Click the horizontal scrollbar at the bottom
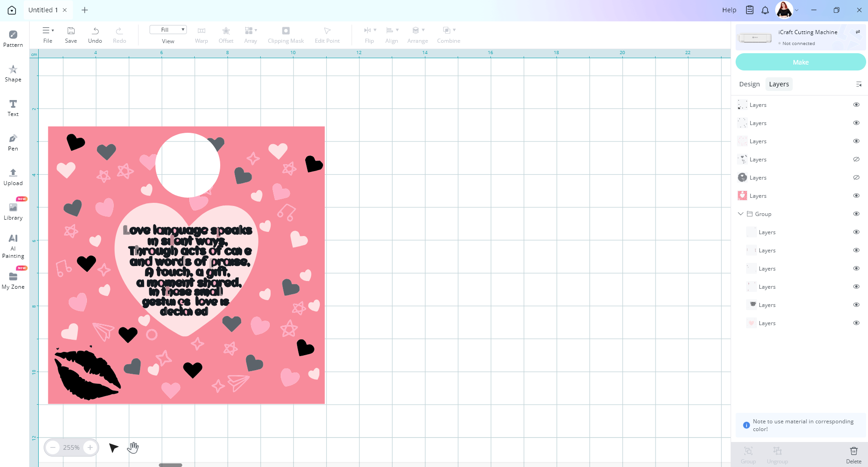Screen dimensions: 868x467 (x=171, y=465)
